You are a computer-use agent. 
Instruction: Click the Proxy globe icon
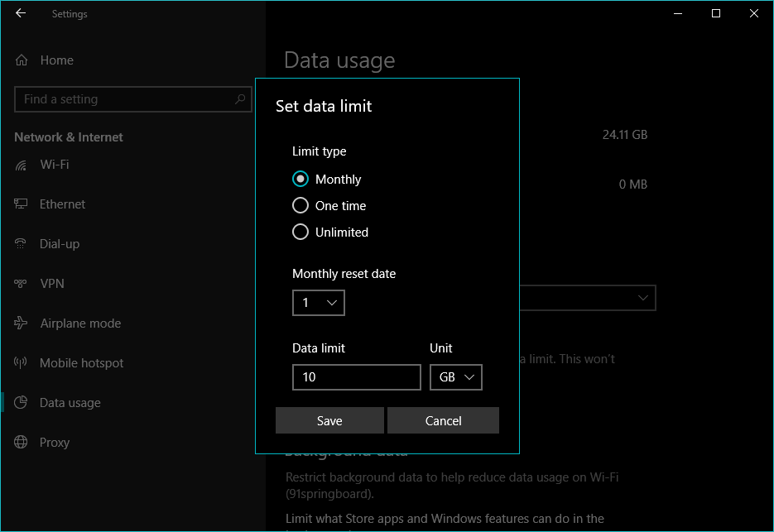point(22,443)
